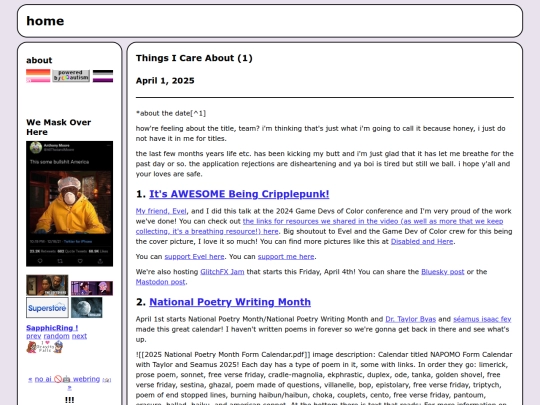Open the masked monkey tweet image
This screenshot has width=540, height=405.
click(x=70, y=204)
